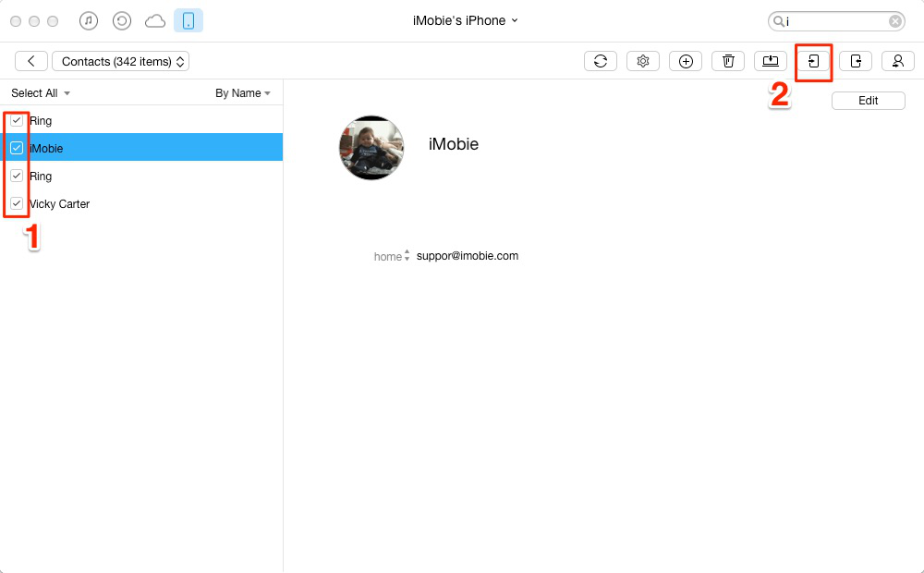Select the highlighted iMobie list row

[x=141, y=147]
